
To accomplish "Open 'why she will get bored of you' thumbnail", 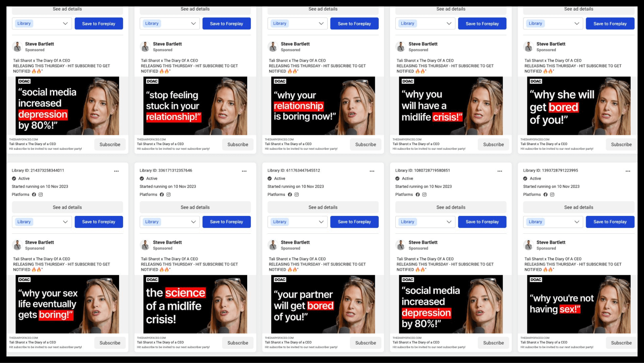I will point(579,106).
